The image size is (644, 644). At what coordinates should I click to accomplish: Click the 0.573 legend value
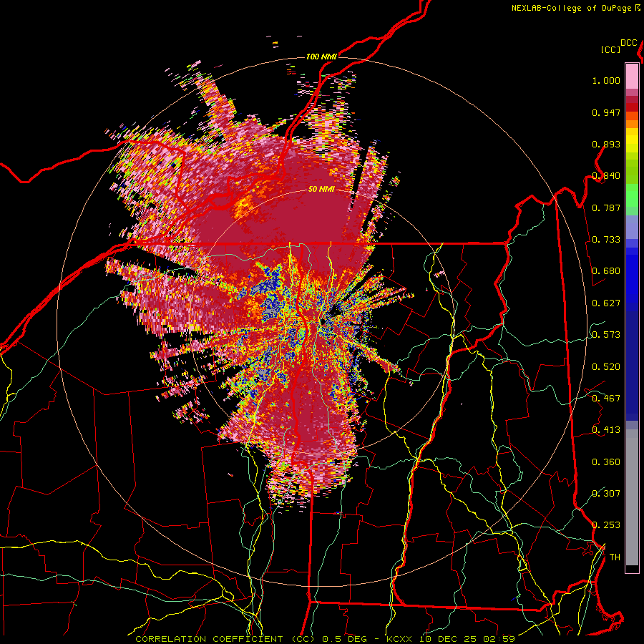pos(606,335)
